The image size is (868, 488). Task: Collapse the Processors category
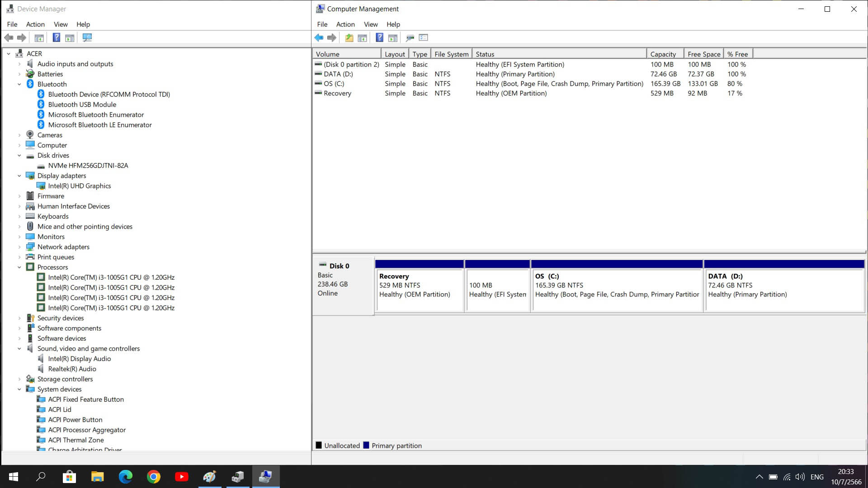19,267
